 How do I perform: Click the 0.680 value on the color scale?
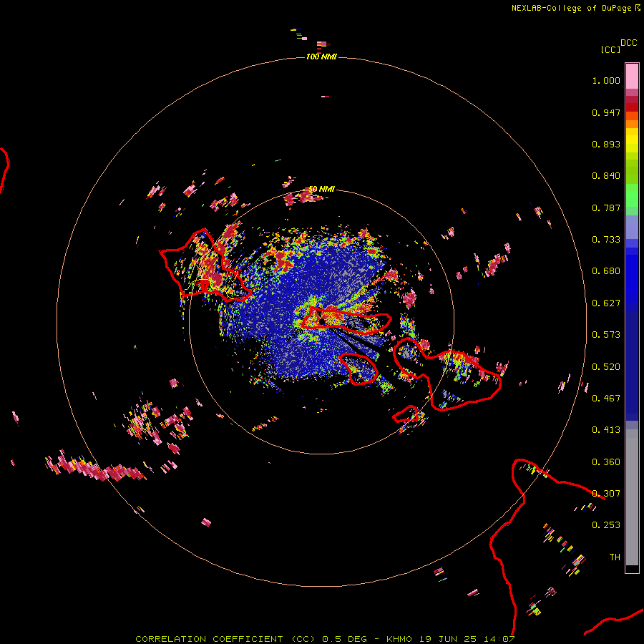(606, 271)
